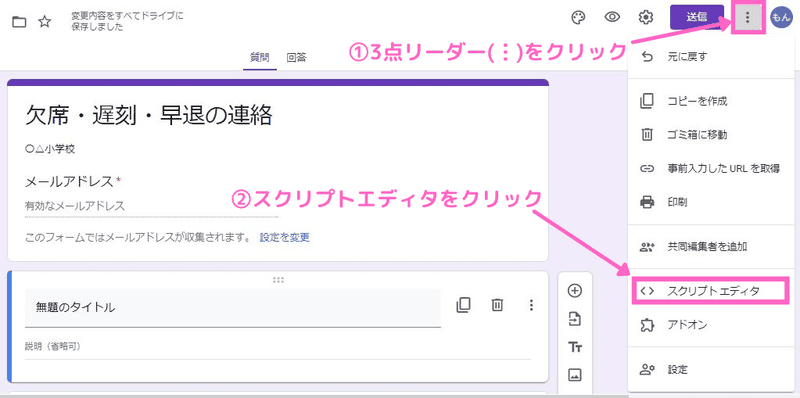
Task: Click the 説明（省略可） field
Action: (x=278, y=347)
